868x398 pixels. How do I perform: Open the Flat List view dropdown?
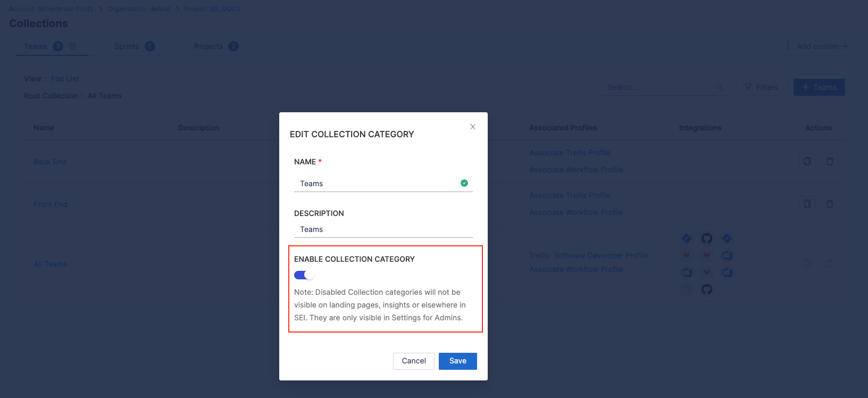[x=65, y=79]
